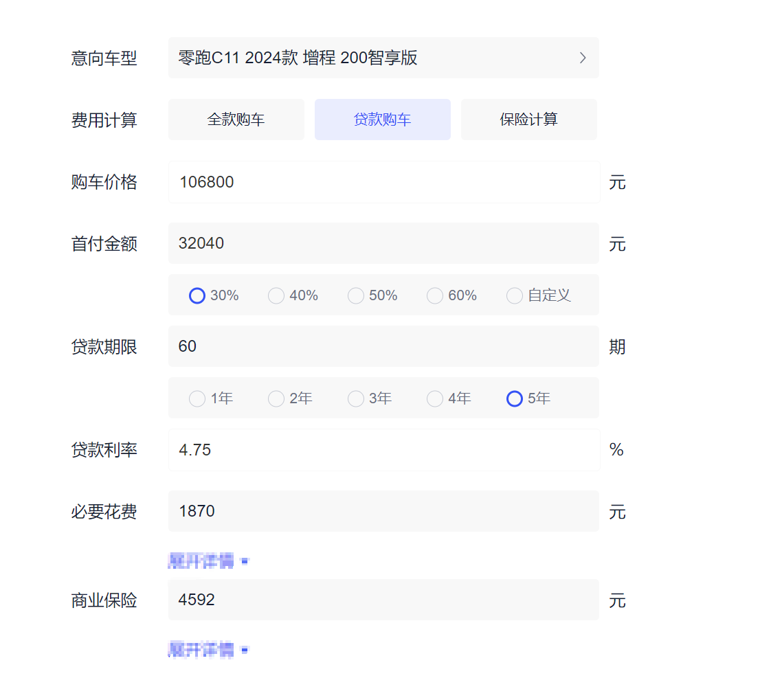Click the 必要花费 label
The width and height of the screenshot is (760, 700).
(x=104, y=512)
